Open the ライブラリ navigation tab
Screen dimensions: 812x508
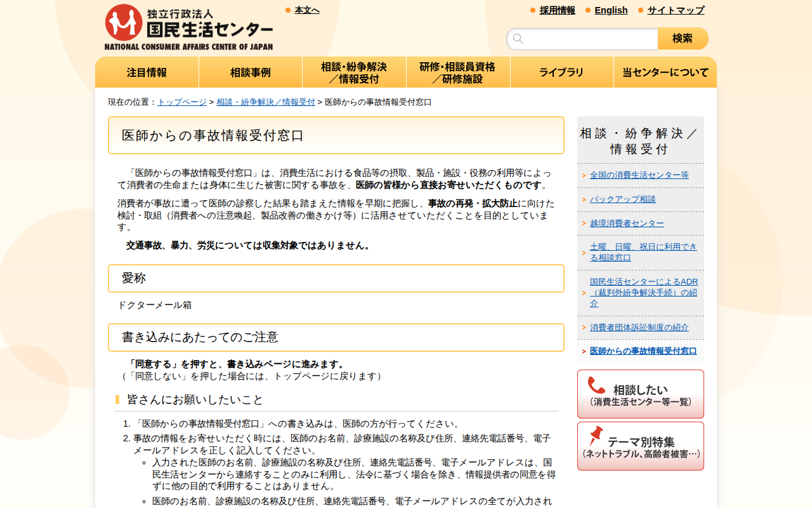pos(562,72)
